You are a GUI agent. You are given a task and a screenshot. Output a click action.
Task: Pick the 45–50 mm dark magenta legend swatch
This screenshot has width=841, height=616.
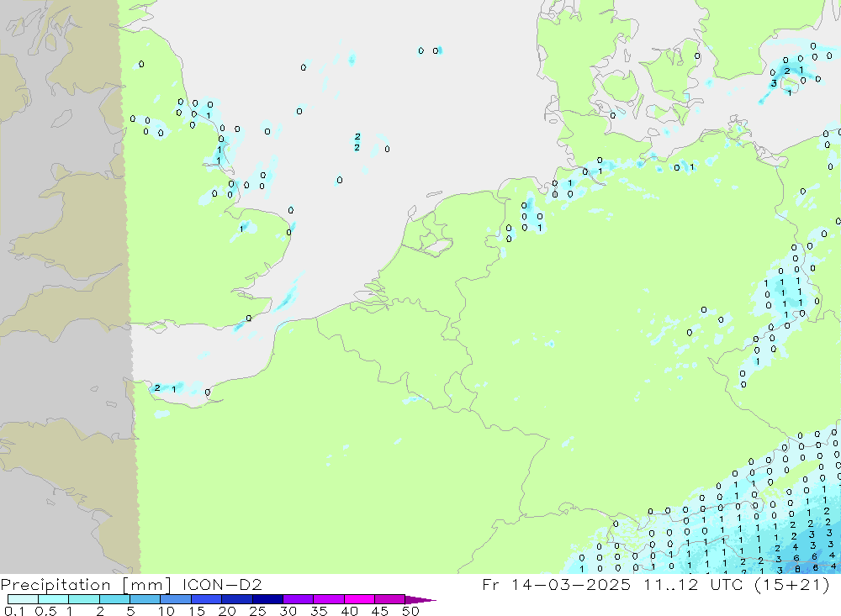tap(390, 599)
